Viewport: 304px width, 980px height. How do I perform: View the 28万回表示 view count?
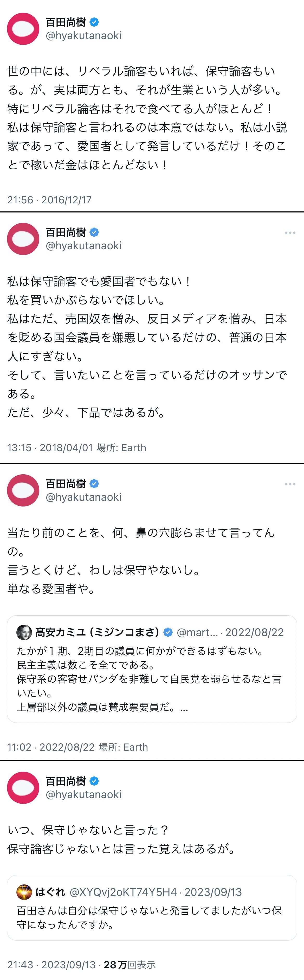click(130, 965)
